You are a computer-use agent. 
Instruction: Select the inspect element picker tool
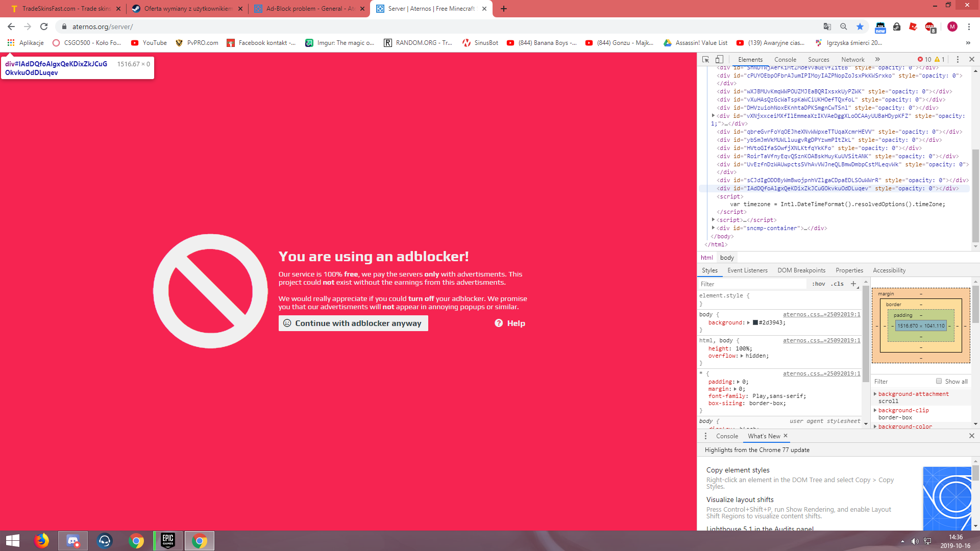(706, 59)
